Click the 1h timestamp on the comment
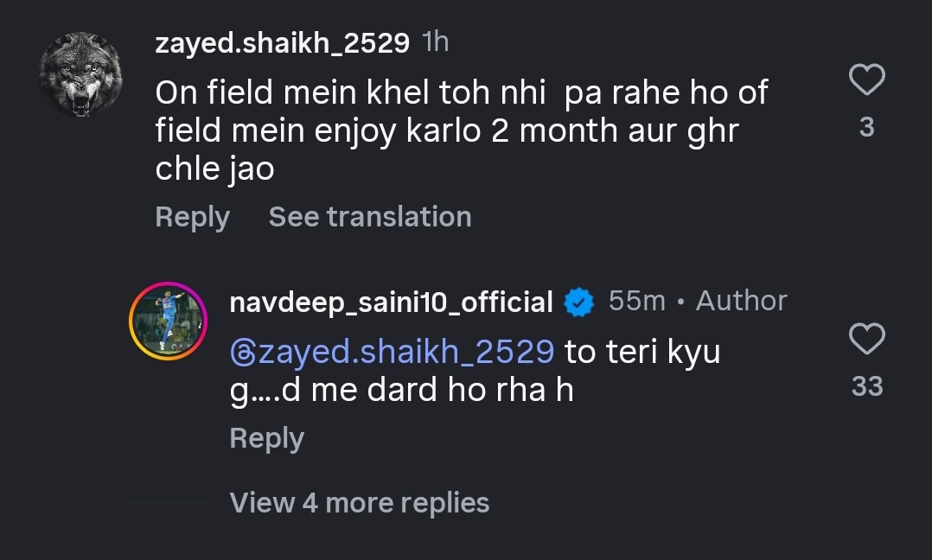This screenshot has width=932, height=560. (436, 41)
